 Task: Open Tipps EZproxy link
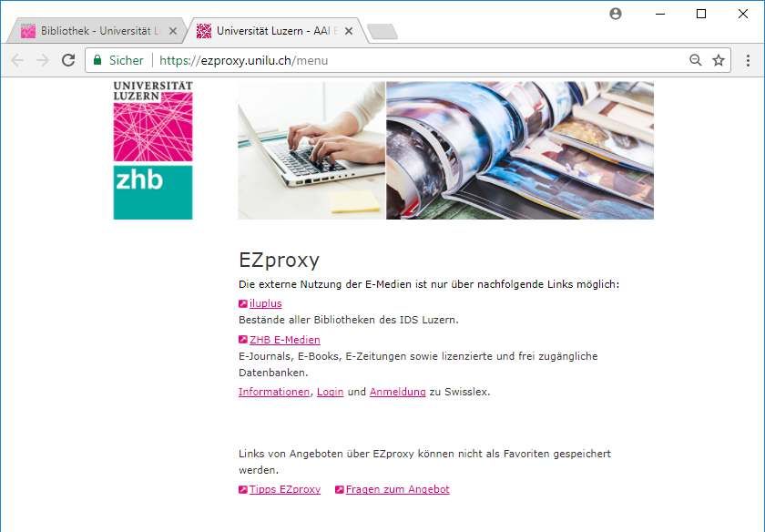285,489
